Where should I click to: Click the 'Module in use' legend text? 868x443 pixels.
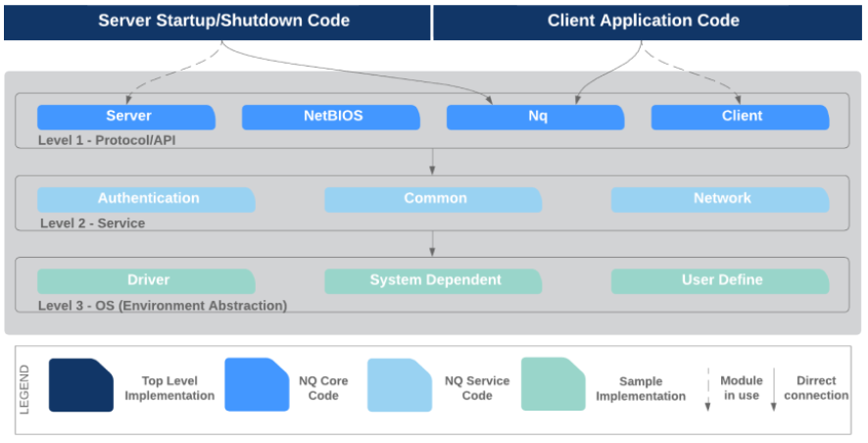742,388
